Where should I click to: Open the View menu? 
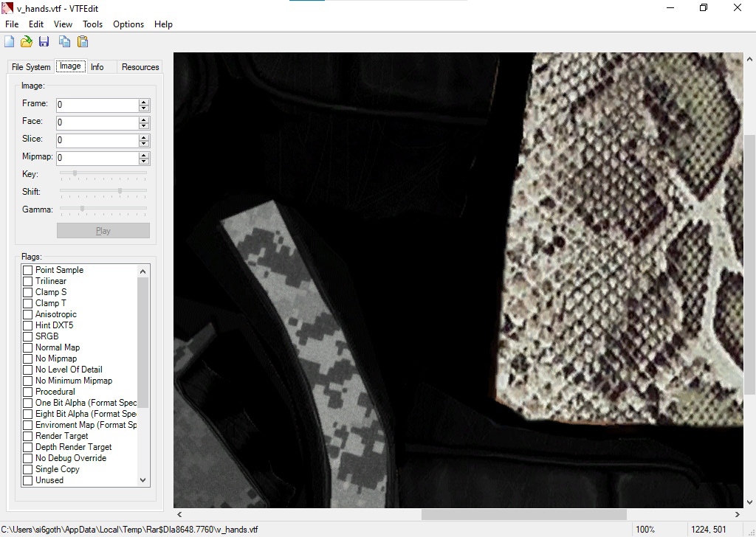(63, 24)
